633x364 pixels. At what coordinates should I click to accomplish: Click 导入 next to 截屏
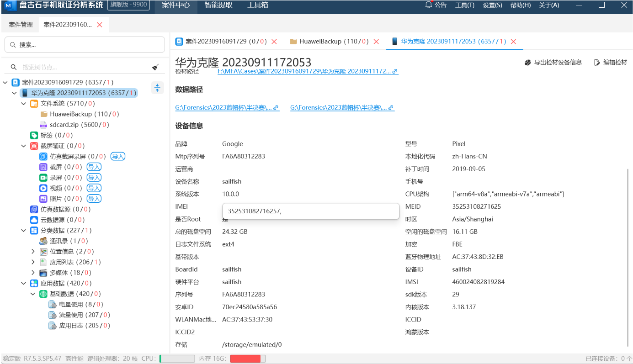coord(94,167)
